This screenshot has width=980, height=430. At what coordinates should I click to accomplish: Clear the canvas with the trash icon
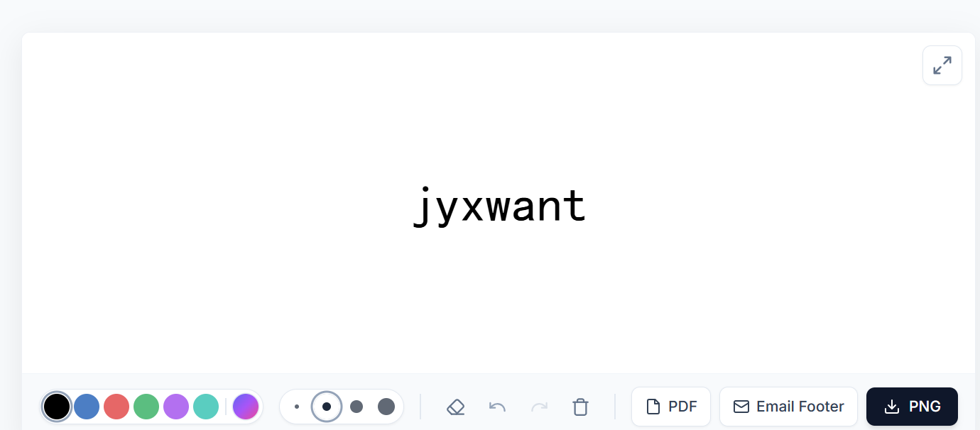click(581, 407)
